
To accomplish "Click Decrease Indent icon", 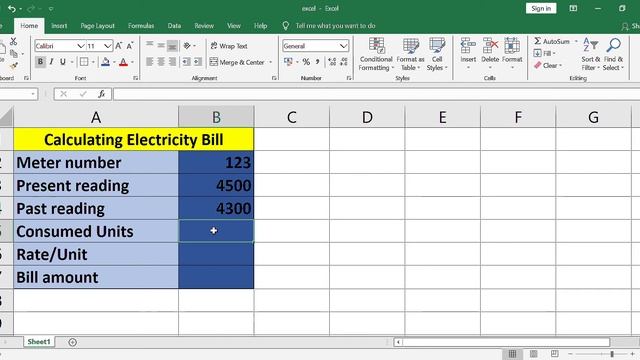I will click(x=187, y=62).
